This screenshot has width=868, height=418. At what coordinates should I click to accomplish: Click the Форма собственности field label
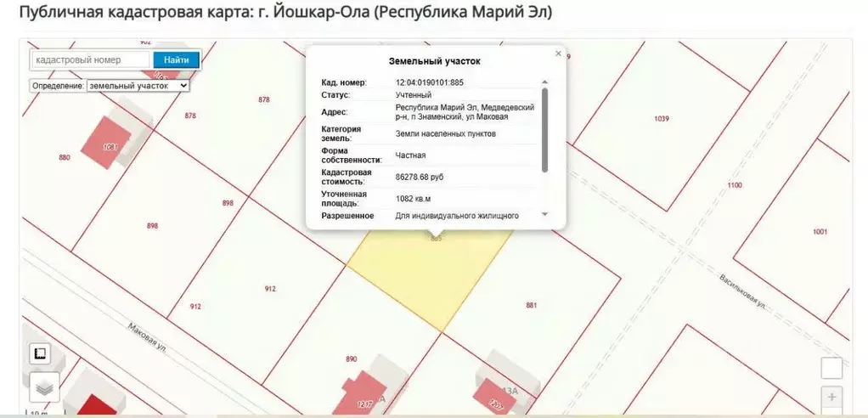[352, 155]
